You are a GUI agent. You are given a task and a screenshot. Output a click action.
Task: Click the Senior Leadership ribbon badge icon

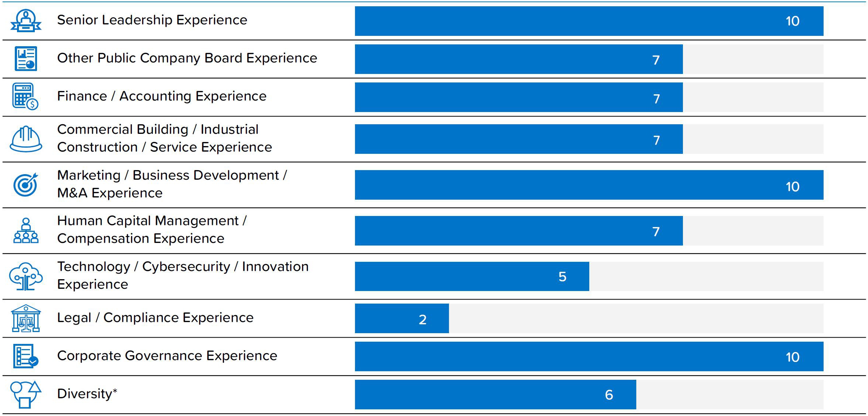pyautogui.click(x=26, y=21)
